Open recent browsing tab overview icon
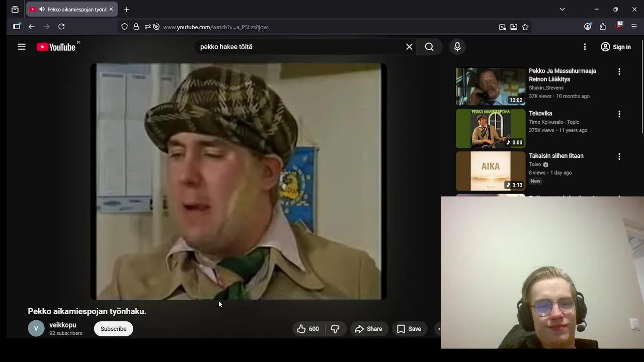The width and height of the screenshot is (644, 362). coord(15,10)
